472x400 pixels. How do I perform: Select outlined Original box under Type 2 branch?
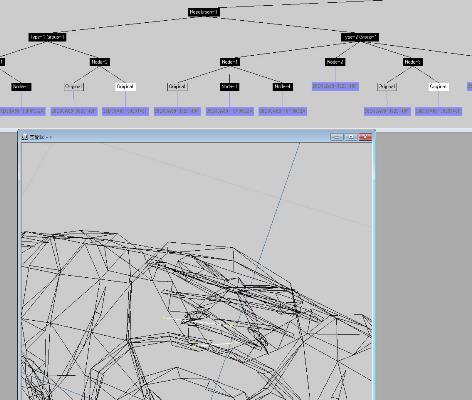coord(387,87)
